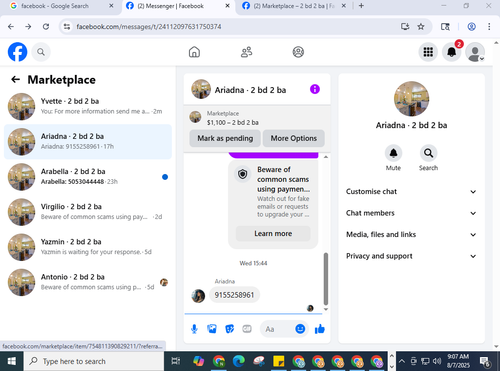Record a voice clip microphone icon
The height and width of the screenshot is (371, 500).
click(x=194, y=329)
